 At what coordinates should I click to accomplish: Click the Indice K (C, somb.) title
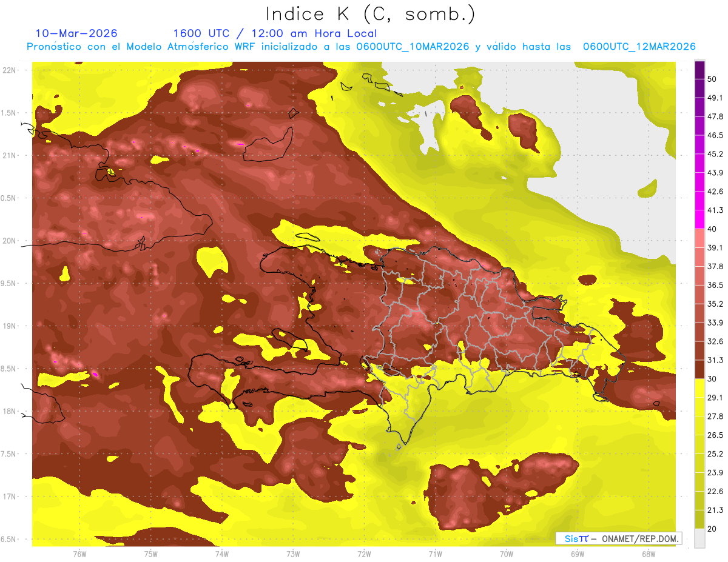(371, 14)
